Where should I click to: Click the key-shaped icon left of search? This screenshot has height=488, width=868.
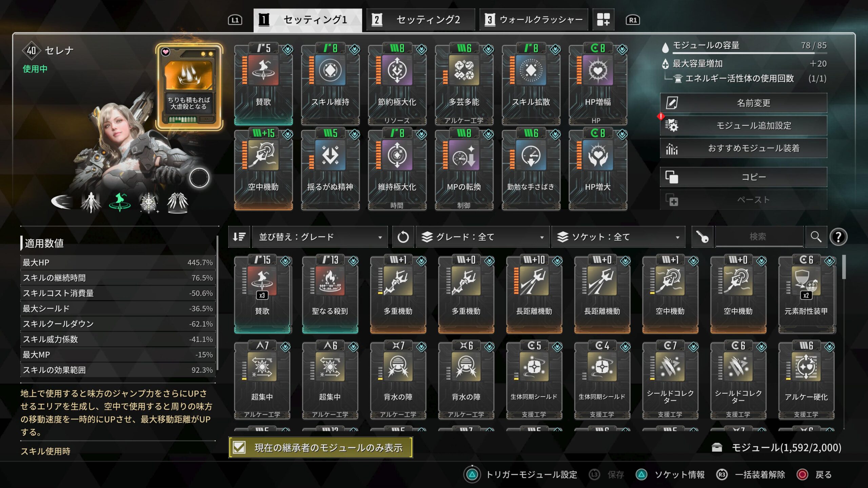tap(702, 237)
